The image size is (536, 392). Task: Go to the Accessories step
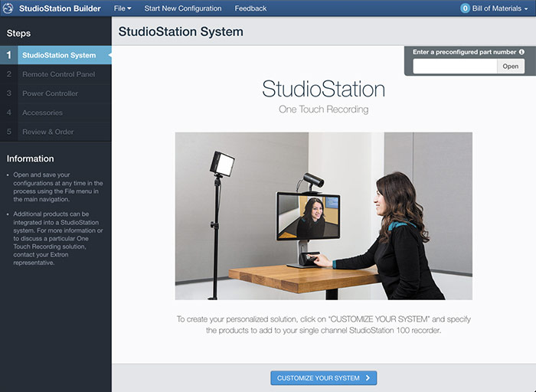tap(56, 113)
